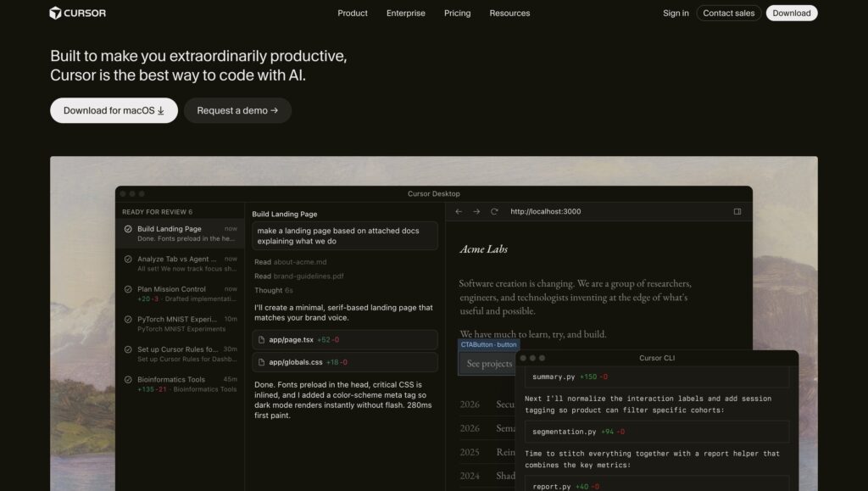Toggle the side panel layout icon
Screen dimensions: 868x491
pos(737,211)
